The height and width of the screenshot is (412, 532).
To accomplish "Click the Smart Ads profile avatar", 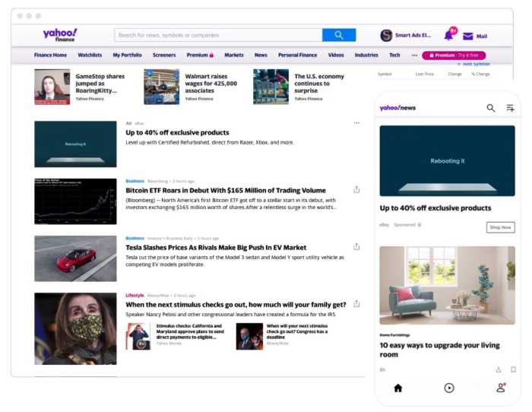I will [x=386, y=35].
